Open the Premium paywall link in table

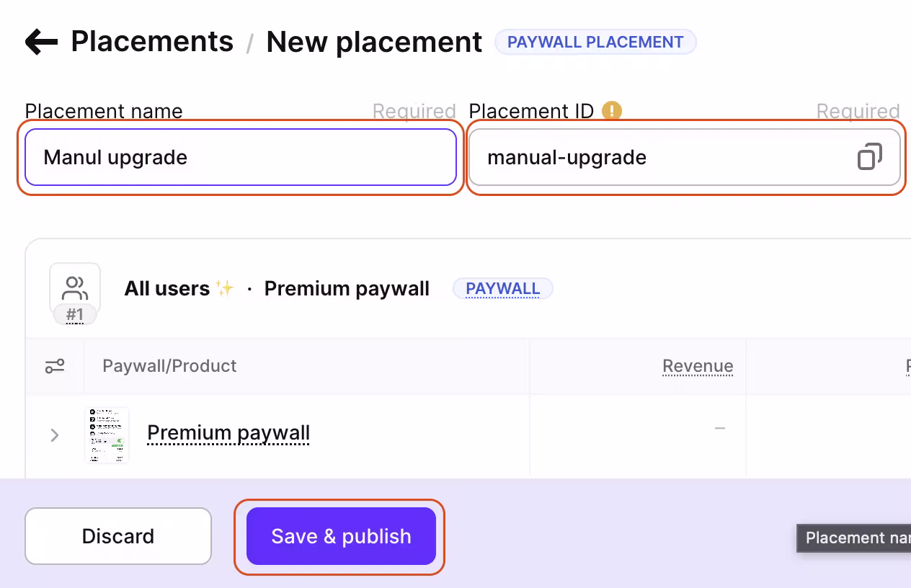click(228, 433)
